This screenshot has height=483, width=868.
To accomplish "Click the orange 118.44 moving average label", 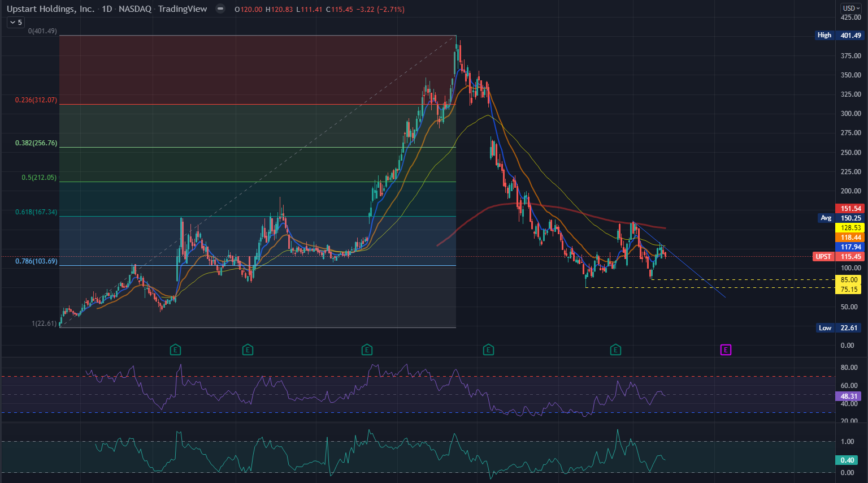I will tap(849, 238).
